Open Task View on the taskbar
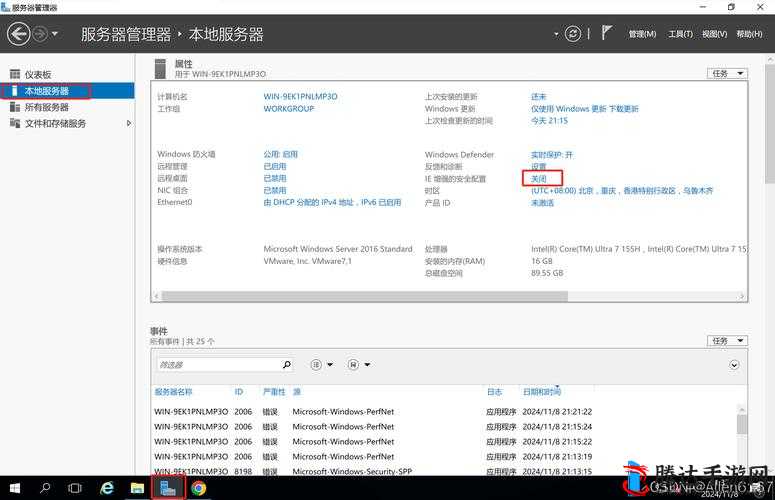 (x=75, y=488)
